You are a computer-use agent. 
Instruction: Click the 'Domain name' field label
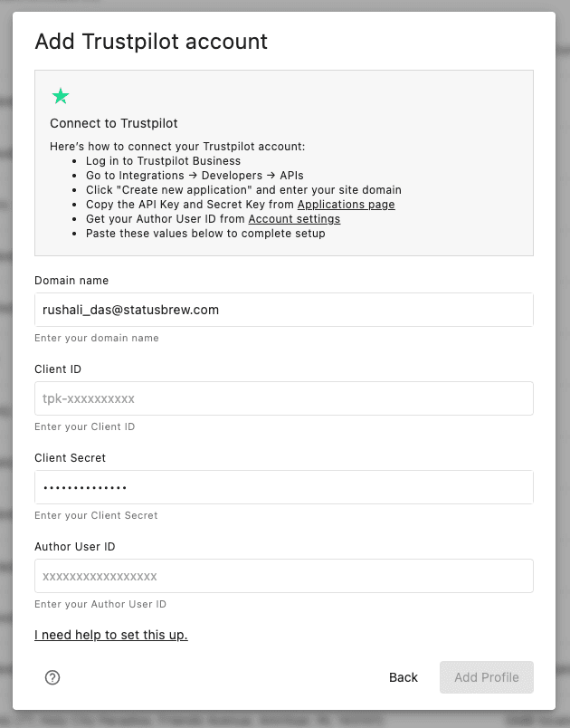click(71, 281)
